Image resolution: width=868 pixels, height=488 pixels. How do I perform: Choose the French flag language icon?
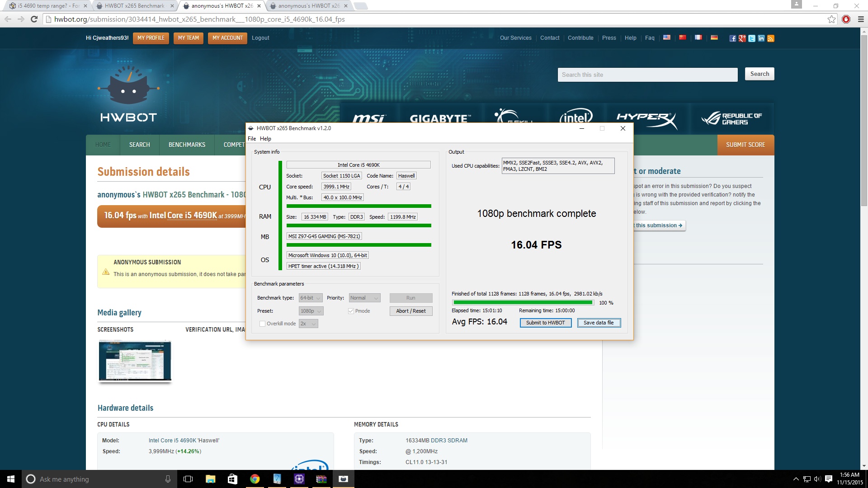click(698, 38)
